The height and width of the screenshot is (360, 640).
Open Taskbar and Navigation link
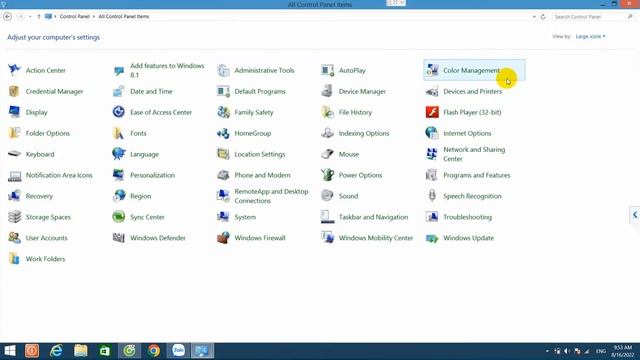click(373, 217)
